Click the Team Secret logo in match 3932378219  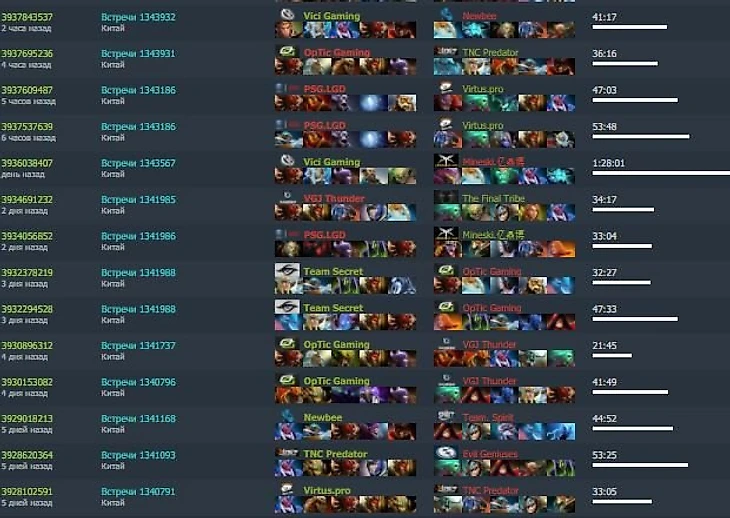coord(287,270)
